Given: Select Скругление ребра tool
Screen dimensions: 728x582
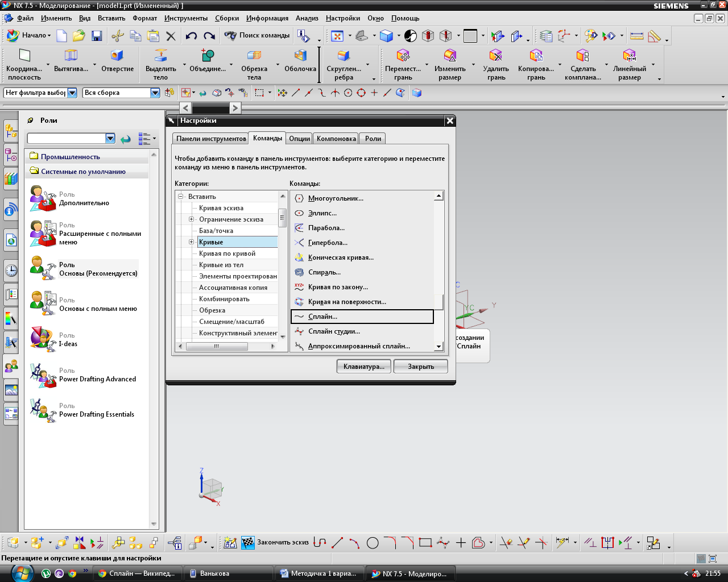Looking at the screenshot, I should 344,64.
